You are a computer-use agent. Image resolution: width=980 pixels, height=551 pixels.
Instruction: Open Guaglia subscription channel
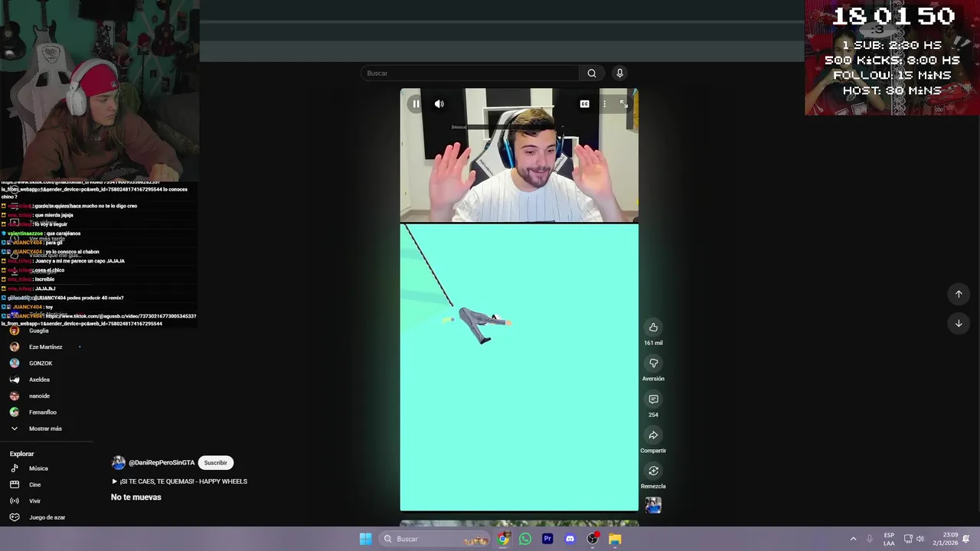tap(38, 331)
